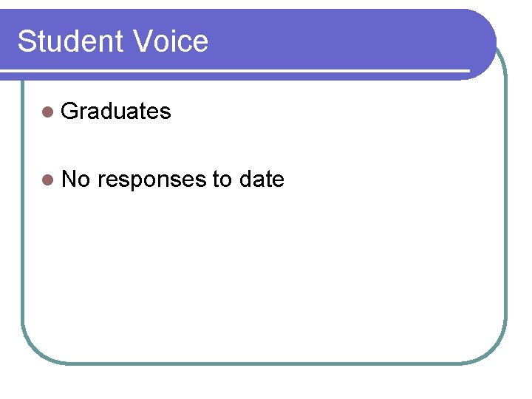This screenshot has height=399, width=532.
Task: Click the bullet dot beside 'No responses'
Action: [47, 180]
